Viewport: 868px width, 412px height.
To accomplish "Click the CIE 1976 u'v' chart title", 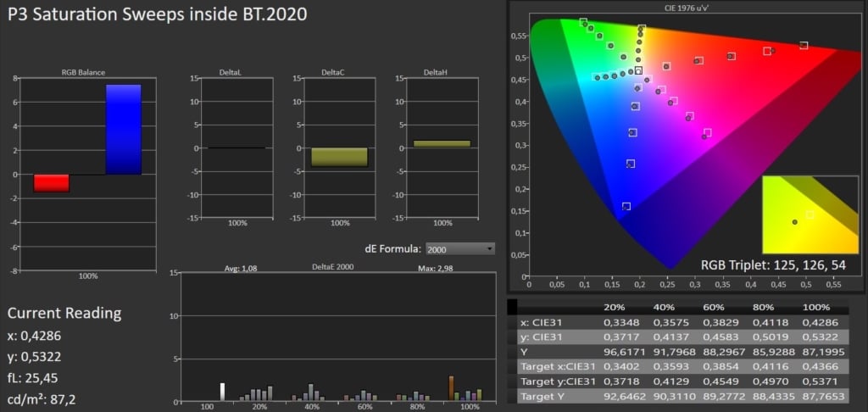I will tap(687, 7).
